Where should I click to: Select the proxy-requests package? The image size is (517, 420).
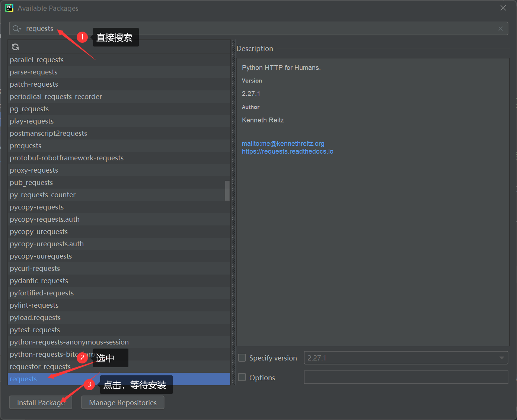coord(119,170)
